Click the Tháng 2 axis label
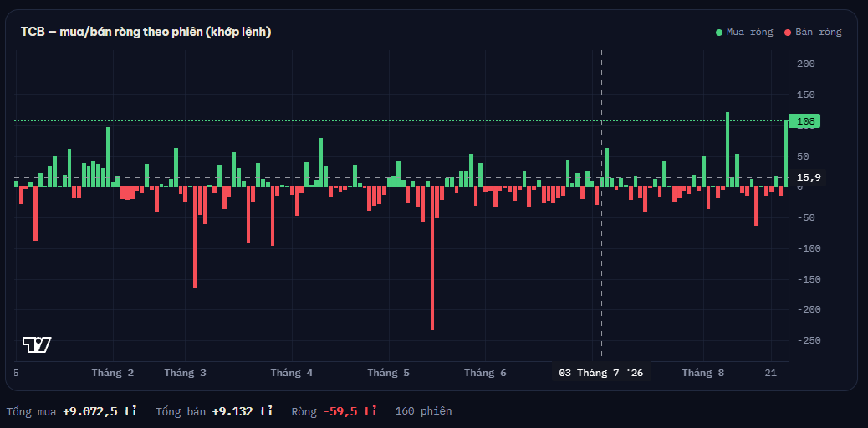This screenshot has width=868, height=428. [x=113, y=373]
